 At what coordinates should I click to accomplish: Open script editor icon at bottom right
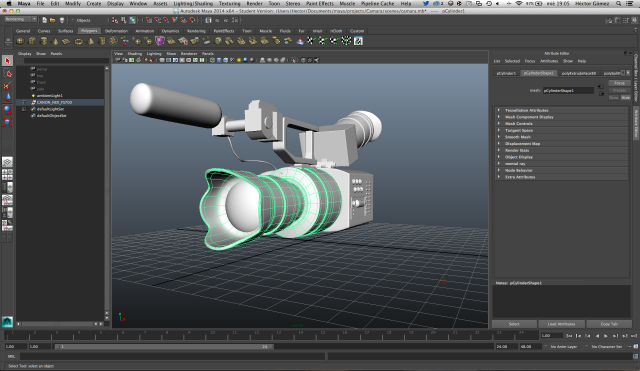pos(636,356)
